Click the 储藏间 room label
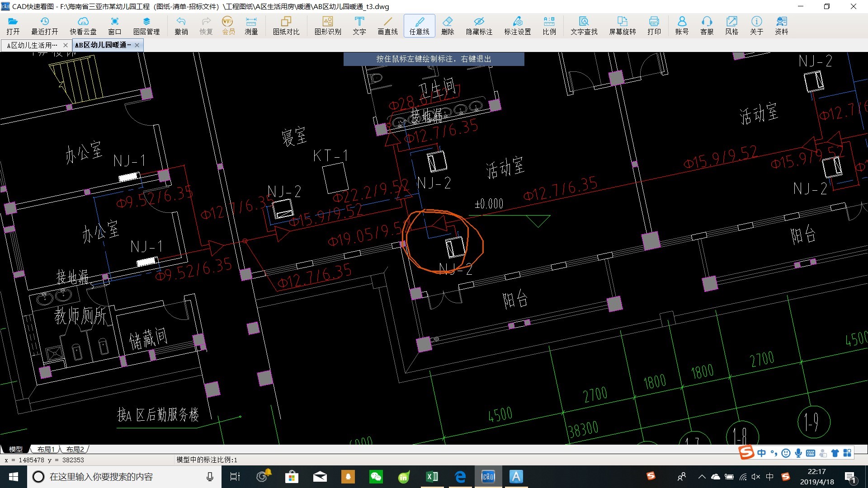Viewport: 868px width, 488px height. coord(148,339)
